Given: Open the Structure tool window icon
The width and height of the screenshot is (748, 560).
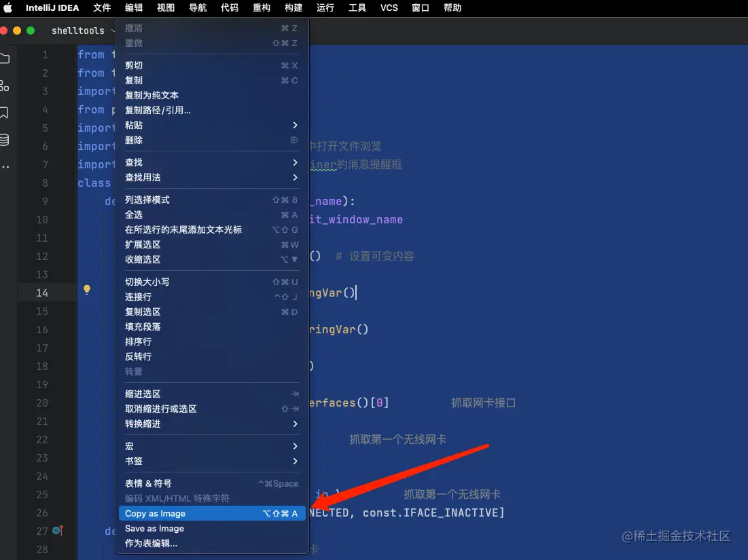Looking at the screenshot, I should click(x=4, y=86).
